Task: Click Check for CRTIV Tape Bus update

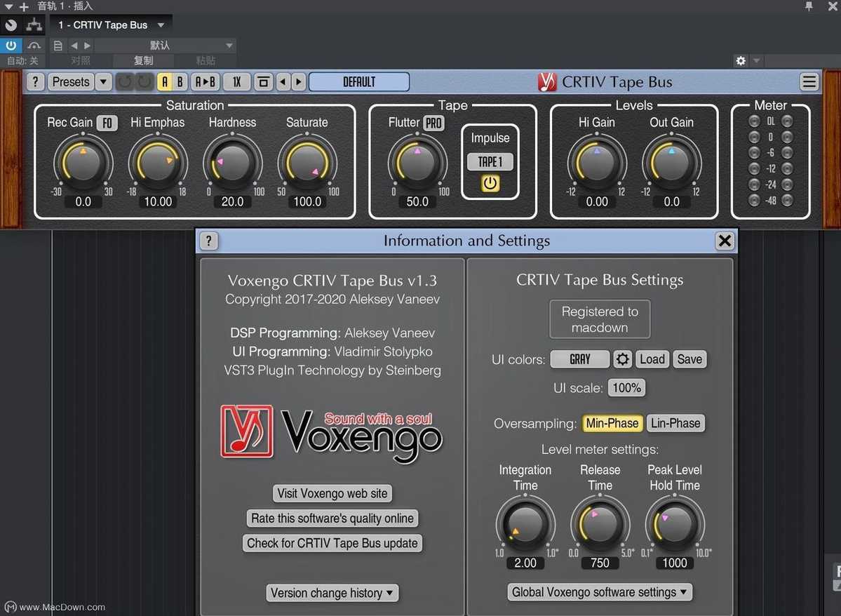Action: [x=332, y=543]
